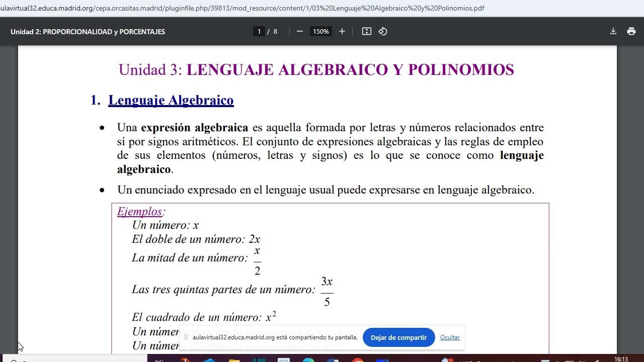
Task: Click the Ocultar link
Action: pyautogui.click(x=450, y=337)
